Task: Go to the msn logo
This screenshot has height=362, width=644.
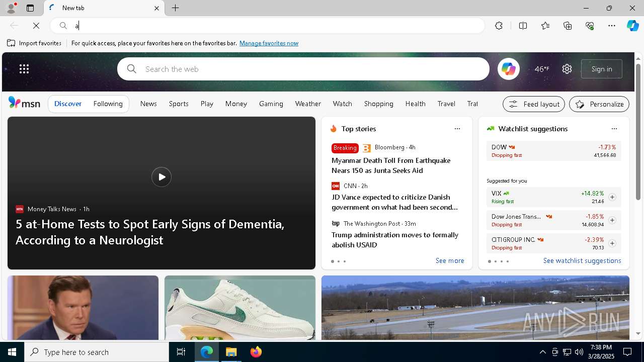Action: [24, 103]
